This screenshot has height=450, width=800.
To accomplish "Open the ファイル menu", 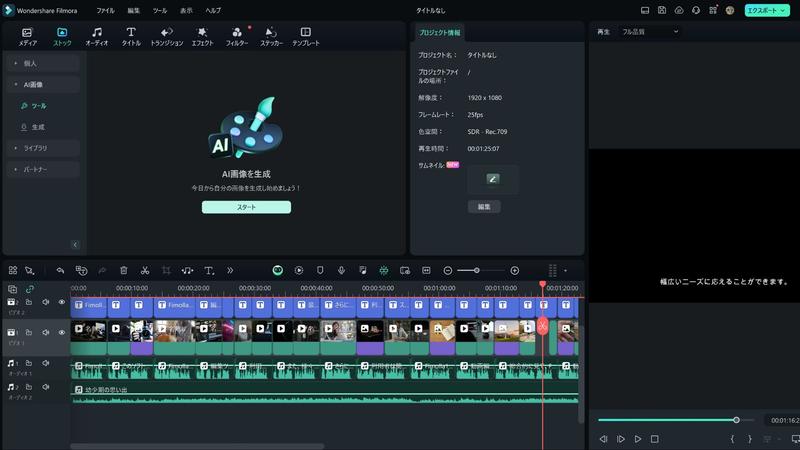I will pos(106,10).
